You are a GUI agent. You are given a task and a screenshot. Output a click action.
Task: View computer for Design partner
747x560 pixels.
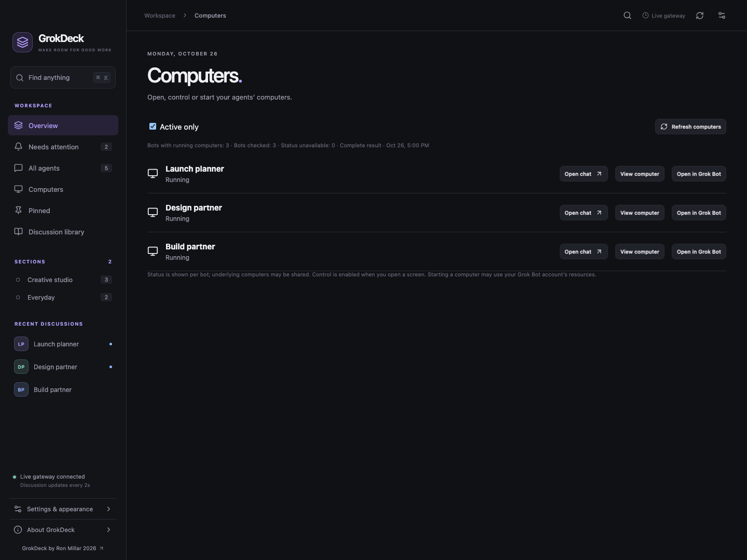tap(640, 213)
